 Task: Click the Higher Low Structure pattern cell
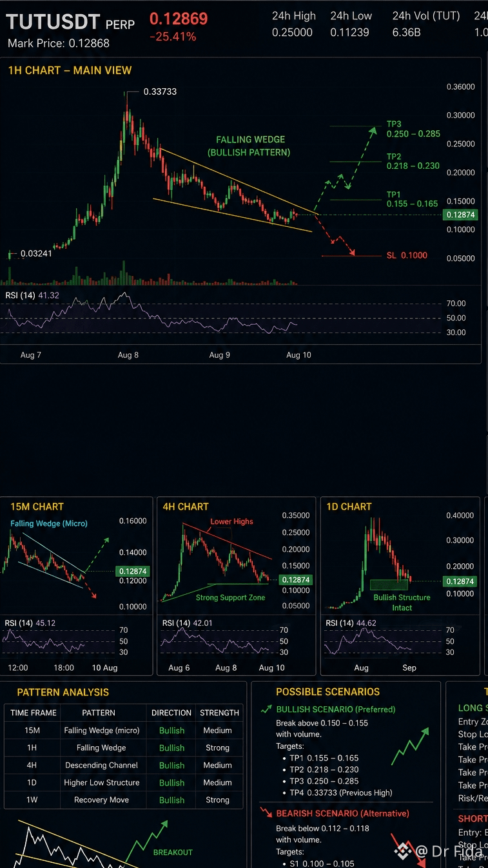[102, 782]
